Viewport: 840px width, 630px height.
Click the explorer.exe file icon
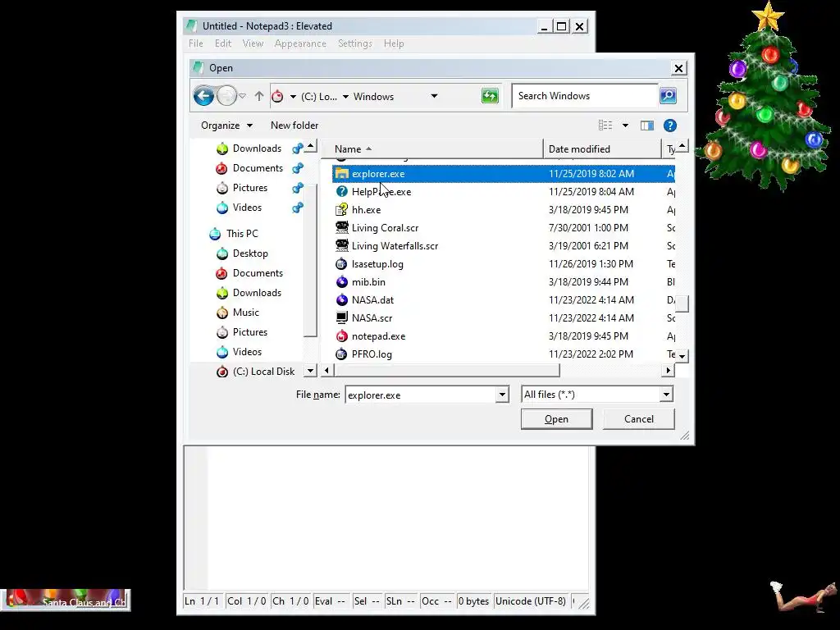click(341, 174)
